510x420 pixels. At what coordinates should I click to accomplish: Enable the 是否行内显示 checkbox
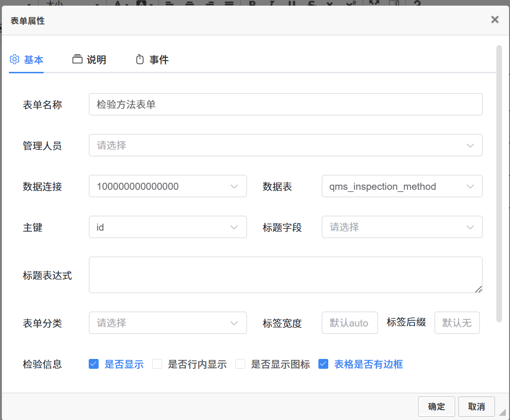coord(157,364)
